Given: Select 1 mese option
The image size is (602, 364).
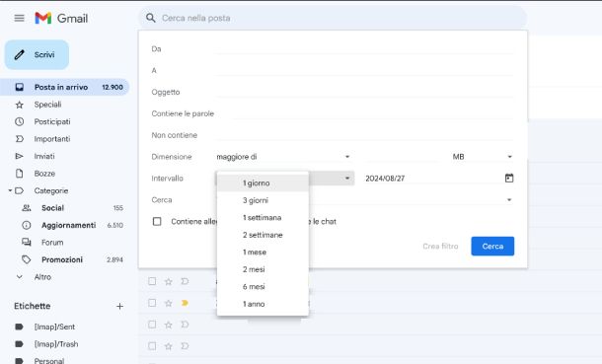Looking at the screenshot, I should pos(263,252).
